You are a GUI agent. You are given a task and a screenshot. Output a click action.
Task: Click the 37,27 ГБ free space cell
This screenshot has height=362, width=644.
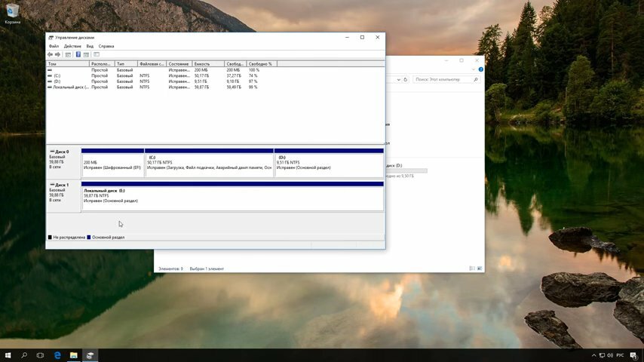click(234, 75)
